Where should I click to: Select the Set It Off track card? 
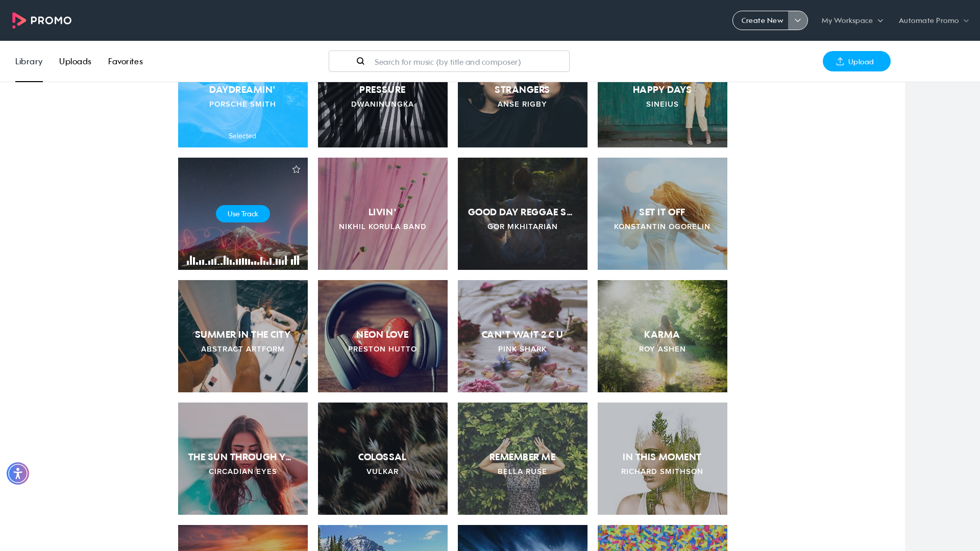(x=663, y=214)
